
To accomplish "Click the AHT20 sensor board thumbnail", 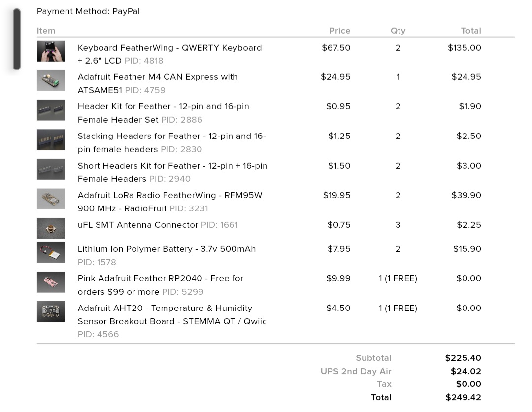I will click(x=51, y=311).
